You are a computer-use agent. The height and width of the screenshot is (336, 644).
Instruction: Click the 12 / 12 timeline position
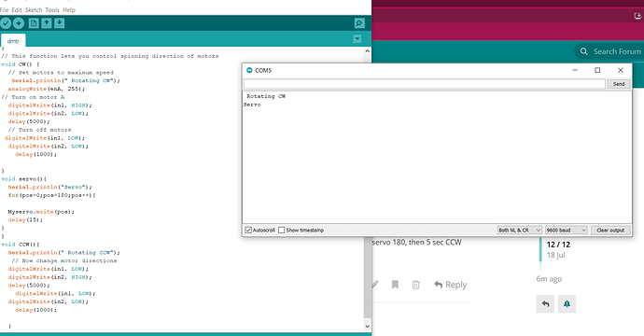pos(558,245)
